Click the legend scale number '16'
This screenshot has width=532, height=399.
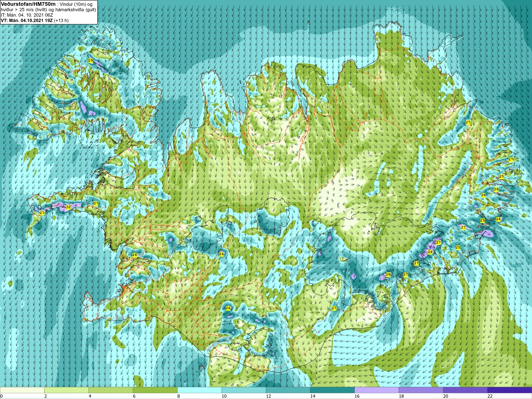click(357, 396)
